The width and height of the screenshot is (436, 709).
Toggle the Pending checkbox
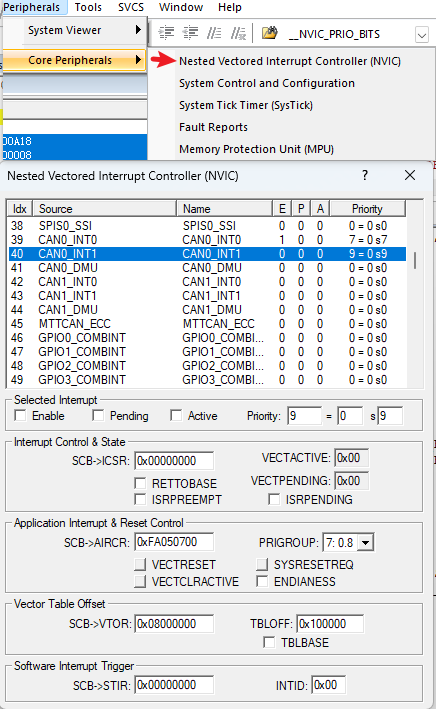[98, 415]
